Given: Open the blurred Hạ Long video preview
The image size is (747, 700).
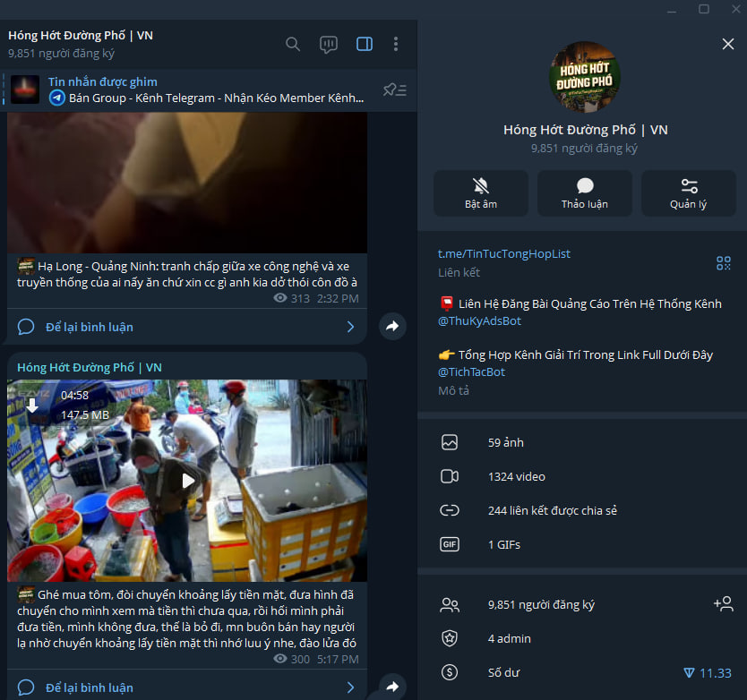Looking at the screenshot, I should [x=187, y=183].
